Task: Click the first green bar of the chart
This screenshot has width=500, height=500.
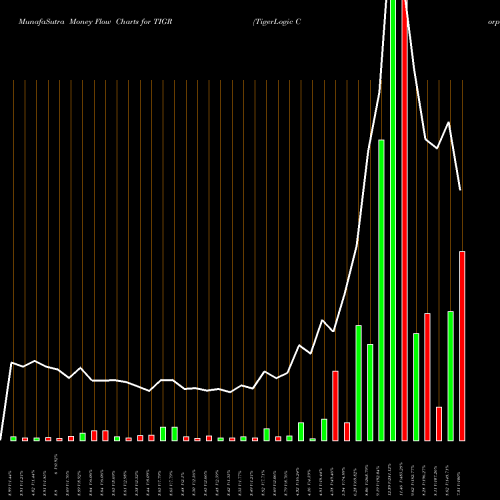Action: (x=13, y=438)
